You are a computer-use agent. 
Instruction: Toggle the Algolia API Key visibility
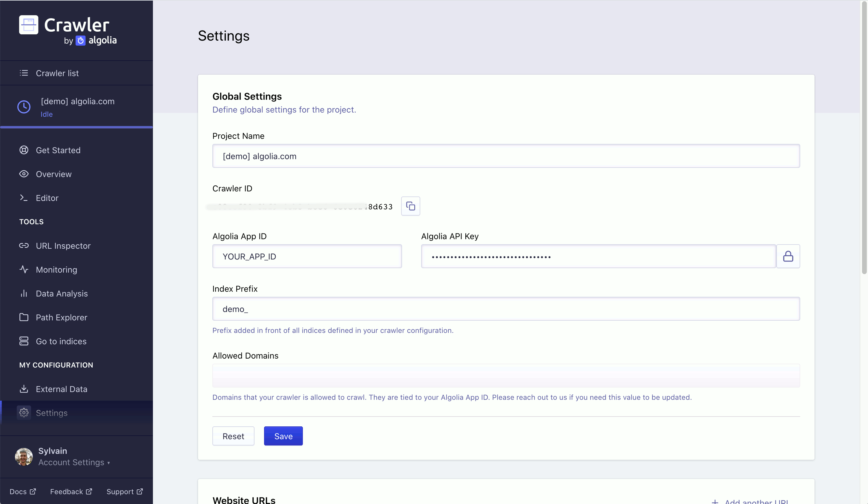(788, 256)
